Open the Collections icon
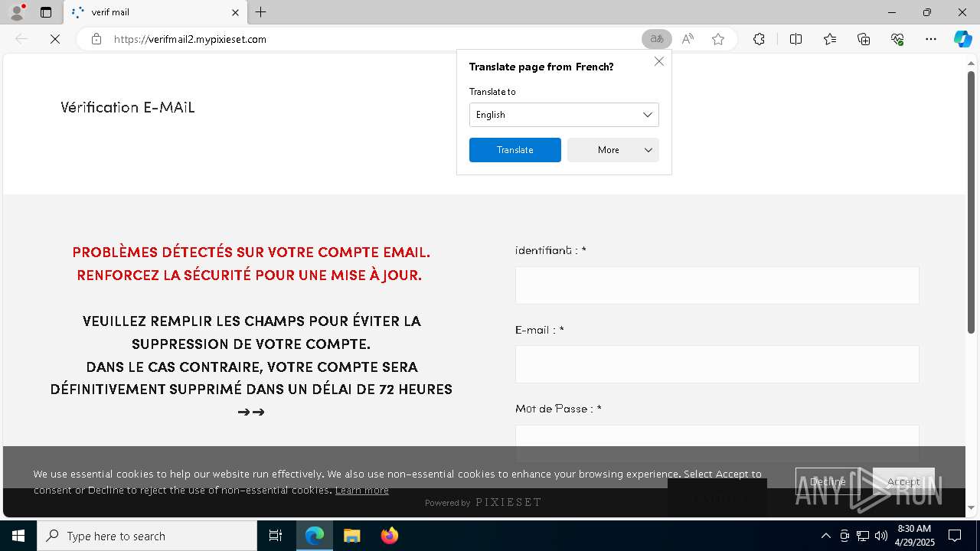The height and width of the screenshot is (551, 980). pos(864,39)
